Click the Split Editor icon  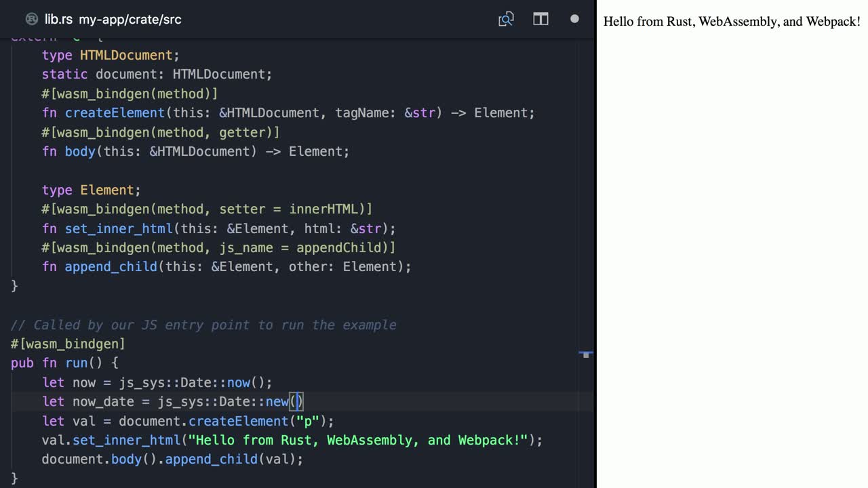(540, 19)
